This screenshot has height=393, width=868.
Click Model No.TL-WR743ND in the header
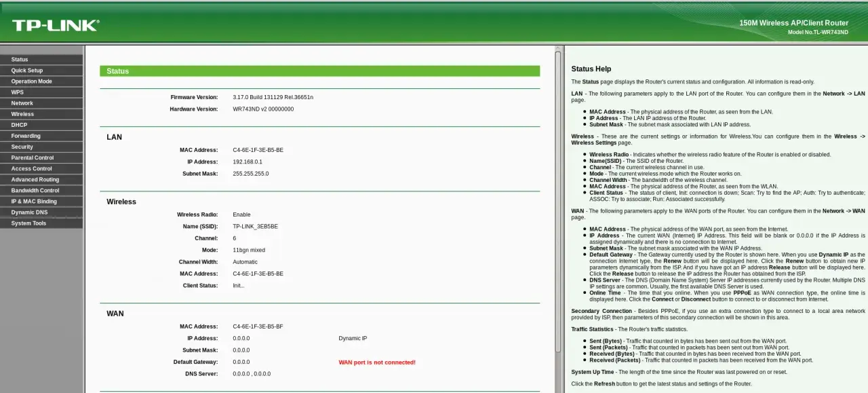[818, 33]
